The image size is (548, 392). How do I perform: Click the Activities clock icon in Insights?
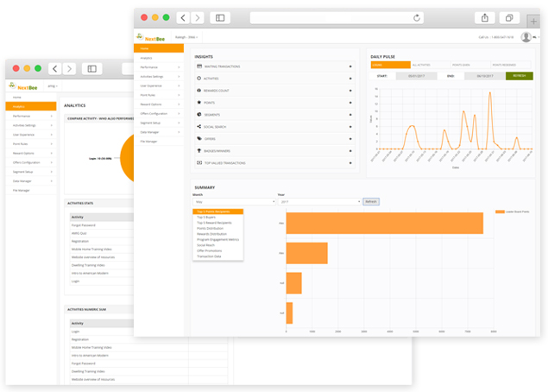[x=198, y=79]
